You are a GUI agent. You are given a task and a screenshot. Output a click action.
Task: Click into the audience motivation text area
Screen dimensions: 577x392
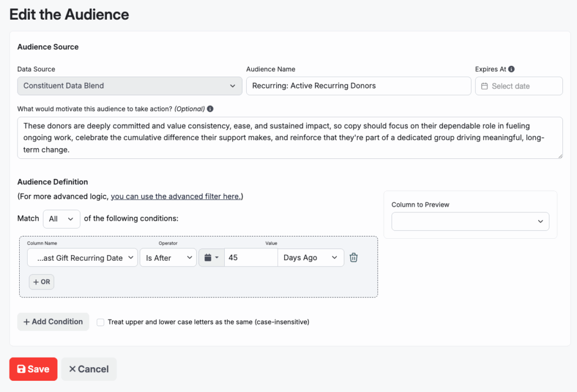pyautogui.click(x=290, y=137)
